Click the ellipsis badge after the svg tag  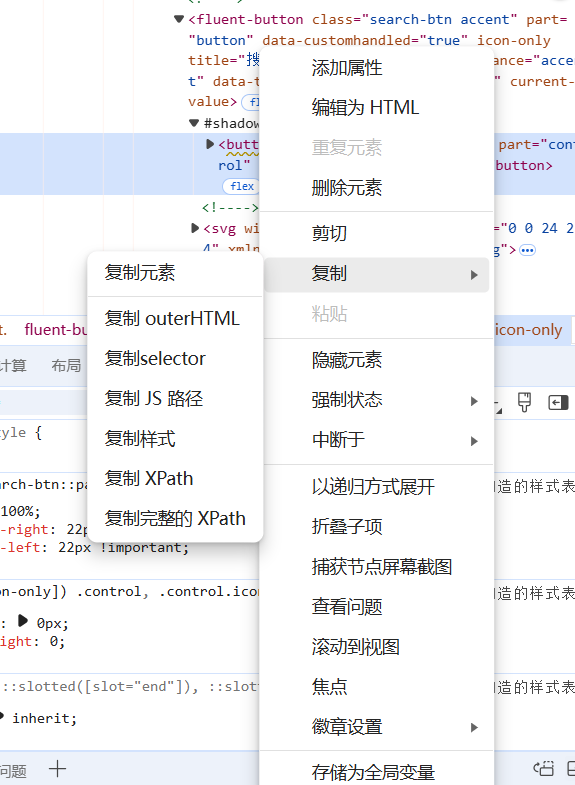(527, 250)
